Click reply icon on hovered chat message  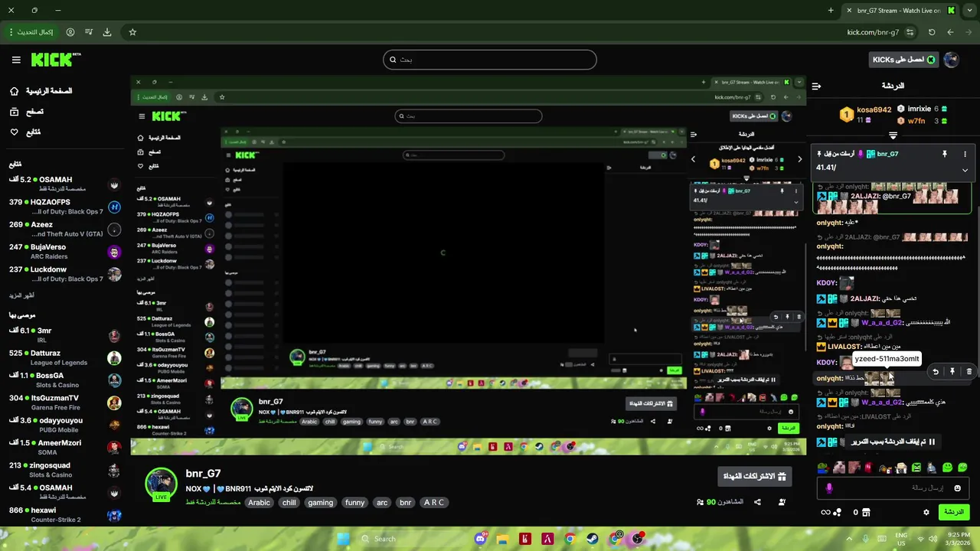pyautogui.click(x=935, y=371)
